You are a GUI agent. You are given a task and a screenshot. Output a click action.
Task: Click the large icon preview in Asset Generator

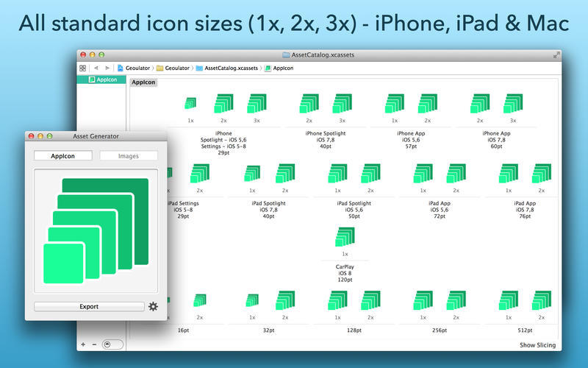point(96,231)
